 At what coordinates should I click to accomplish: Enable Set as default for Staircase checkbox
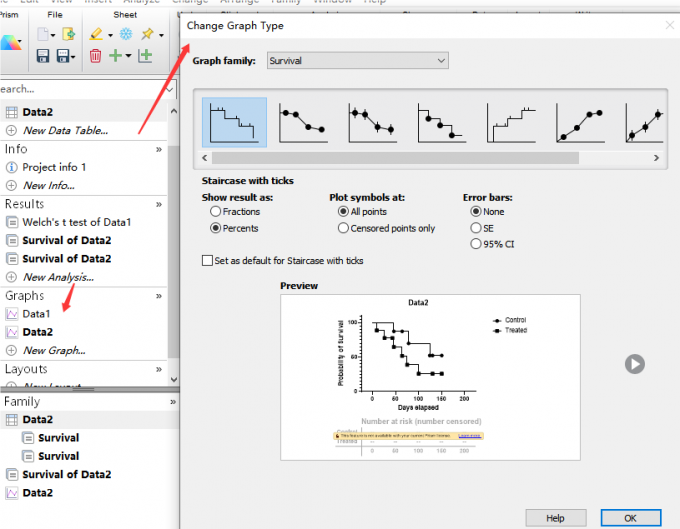[x=207, y=261]
